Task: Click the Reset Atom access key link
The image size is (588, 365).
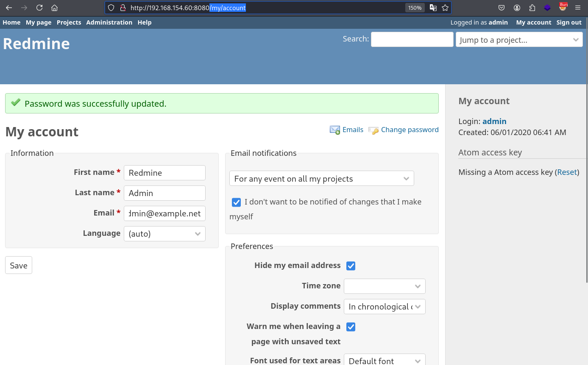Action: 567,172
